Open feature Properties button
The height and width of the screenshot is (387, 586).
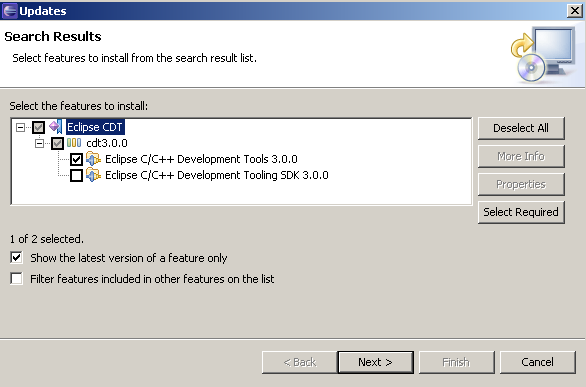click(521, 184)
